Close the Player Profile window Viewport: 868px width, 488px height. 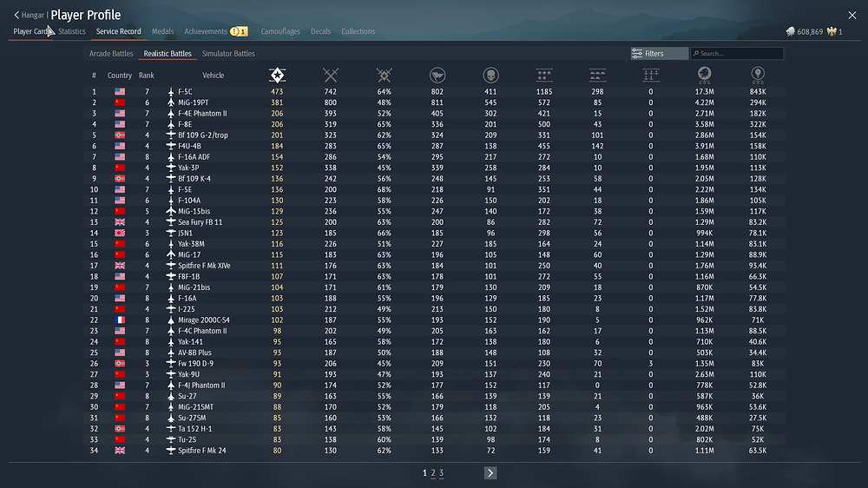click(x=852, y=16)
